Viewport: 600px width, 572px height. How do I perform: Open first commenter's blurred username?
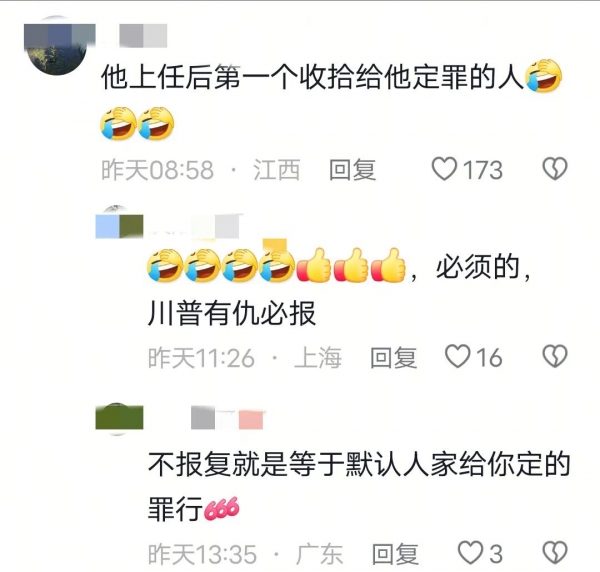point(143,35)
